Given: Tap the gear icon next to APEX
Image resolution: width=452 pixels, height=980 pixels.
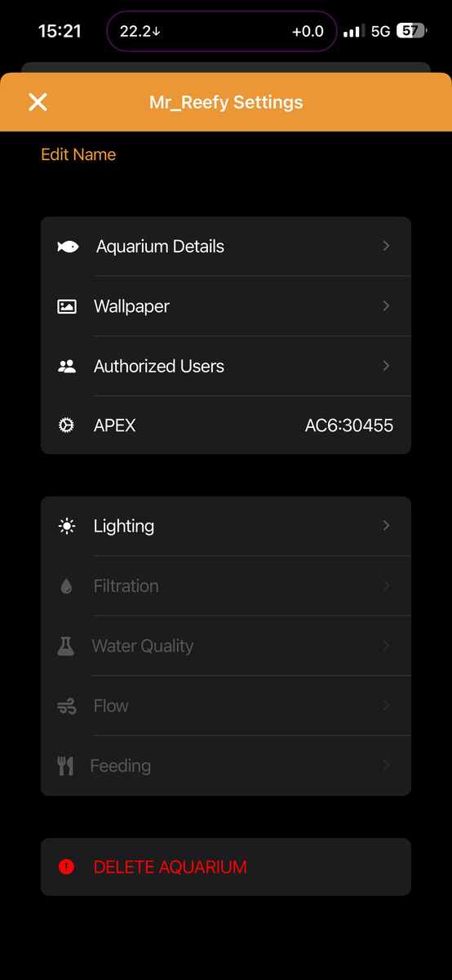Looking at the screenshot, I should pos(67,425).
